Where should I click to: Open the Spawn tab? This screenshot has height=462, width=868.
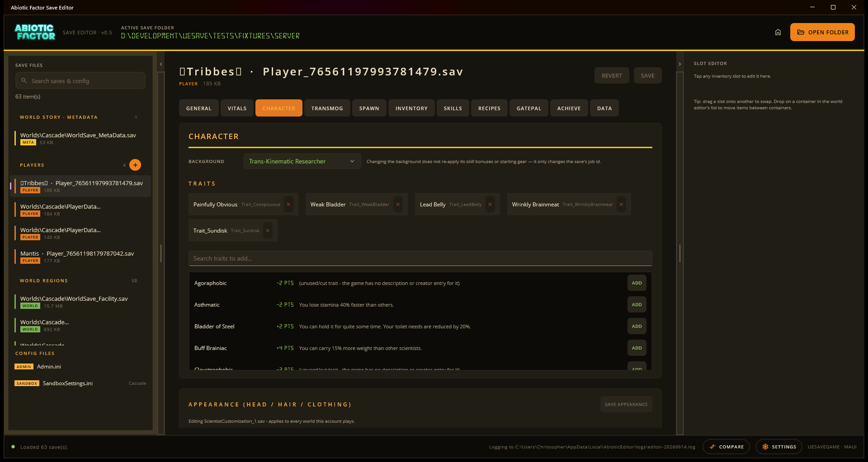point(369,108)
